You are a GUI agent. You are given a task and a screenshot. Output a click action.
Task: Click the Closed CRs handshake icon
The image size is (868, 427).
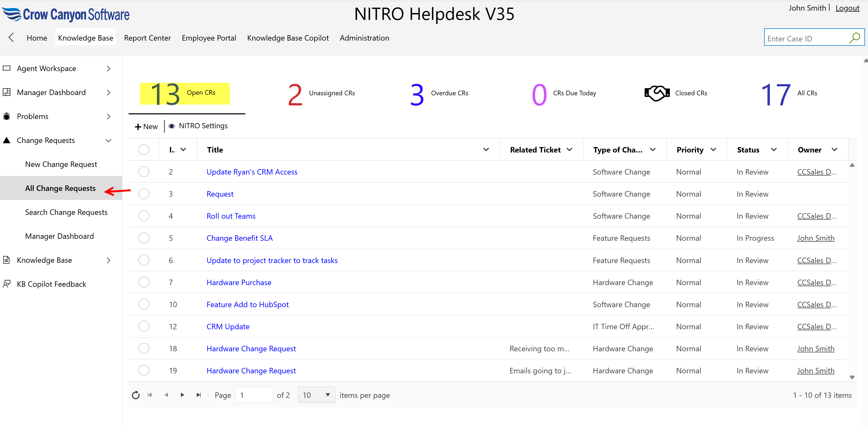tap(657, 93)
